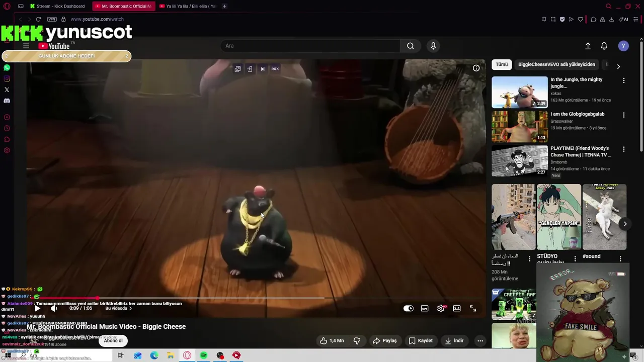Open options menu for Globglogabgalab video

(x=624, y=115)
